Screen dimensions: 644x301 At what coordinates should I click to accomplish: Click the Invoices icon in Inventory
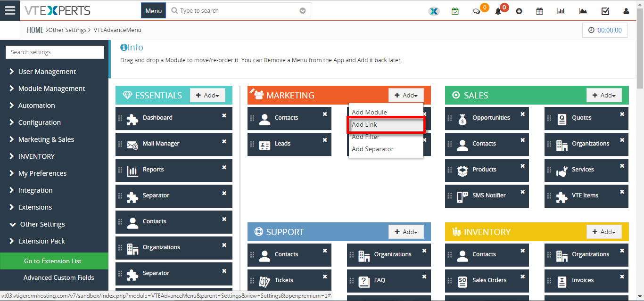point(561,281)
